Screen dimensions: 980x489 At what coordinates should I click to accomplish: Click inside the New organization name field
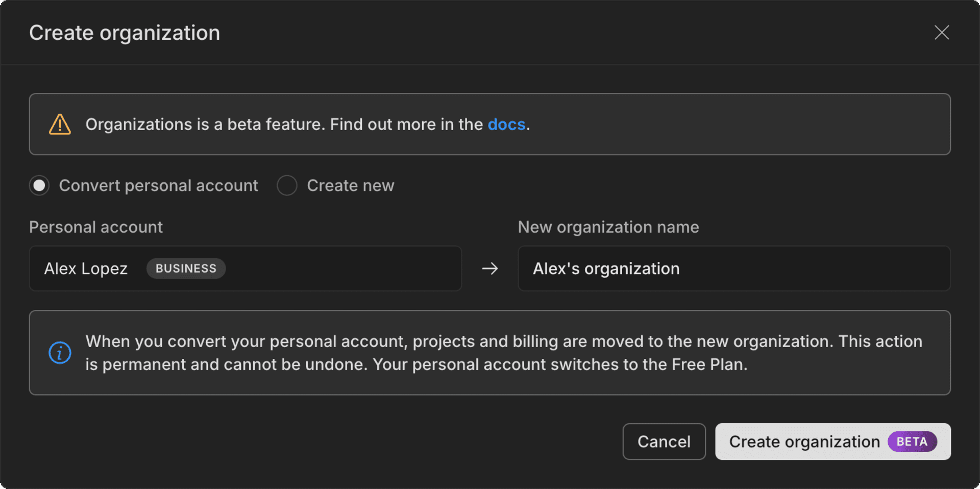click(734, 268)
